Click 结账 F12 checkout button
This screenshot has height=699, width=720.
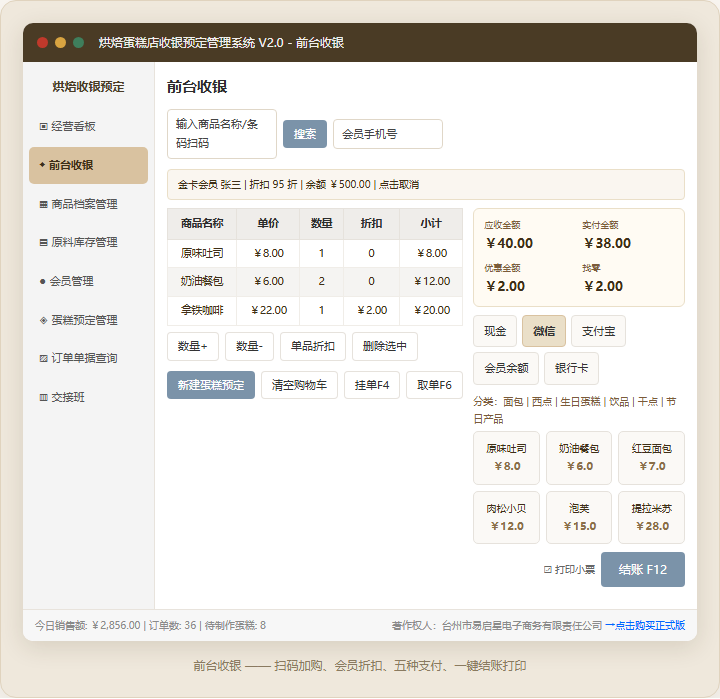point(643,570)
